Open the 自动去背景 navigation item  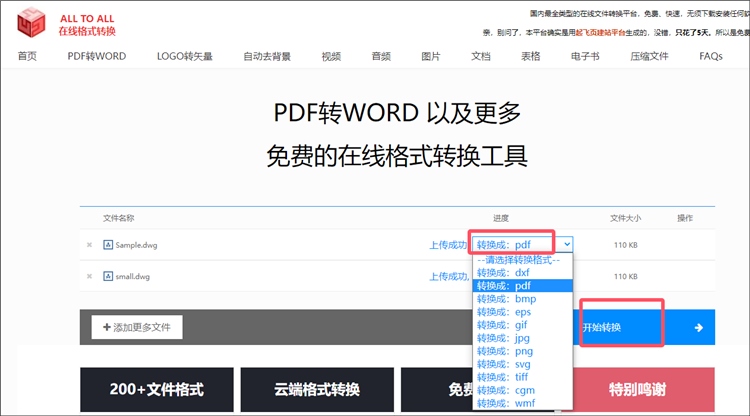[267, 56]
